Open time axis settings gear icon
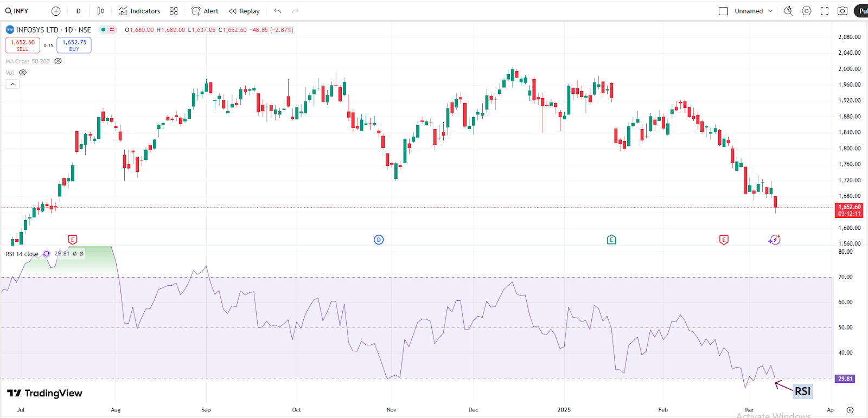868x418 pixels. [850, 410]
